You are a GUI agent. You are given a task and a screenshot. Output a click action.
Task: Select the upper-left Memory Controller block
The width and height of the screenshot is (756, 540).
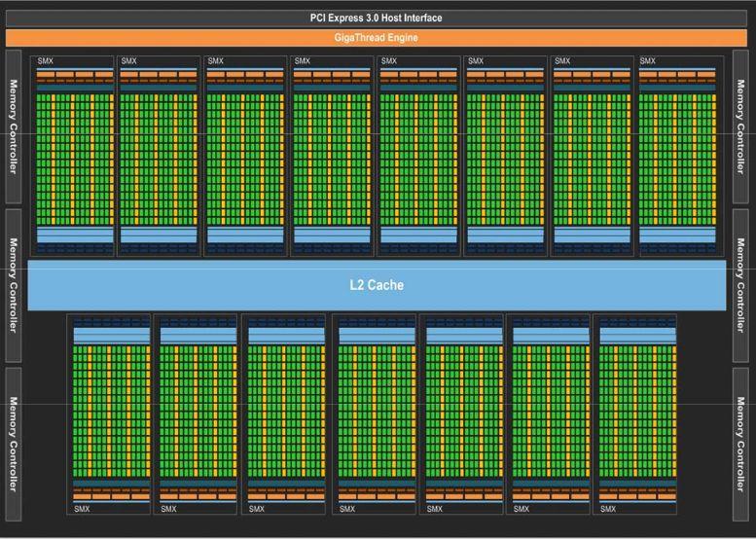pos(13,126)
